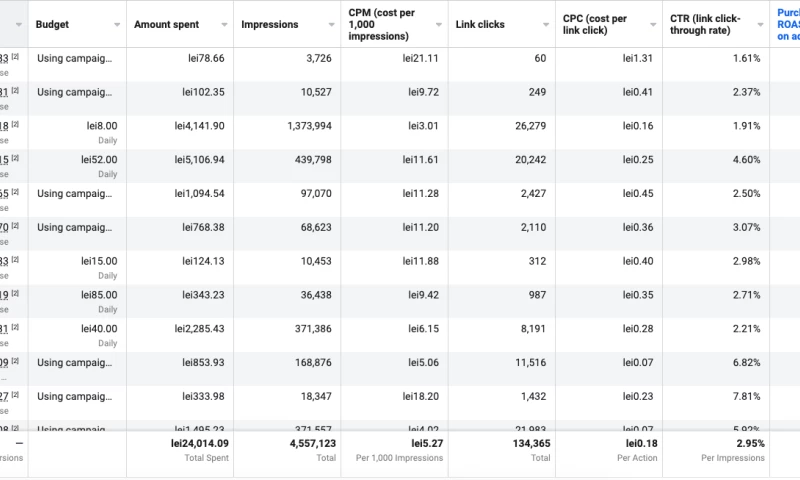Image resolution: width=800 pixels, height=480 pixels.
Task: Open the CPC column dropdown arrow
Action: point(653,24)
